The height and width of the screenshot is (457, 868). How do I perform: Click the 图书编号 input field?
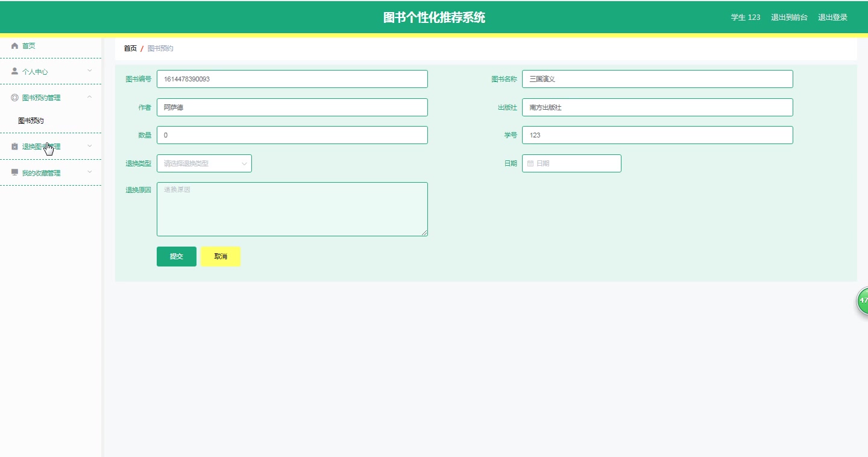click(x=292, y=79)
